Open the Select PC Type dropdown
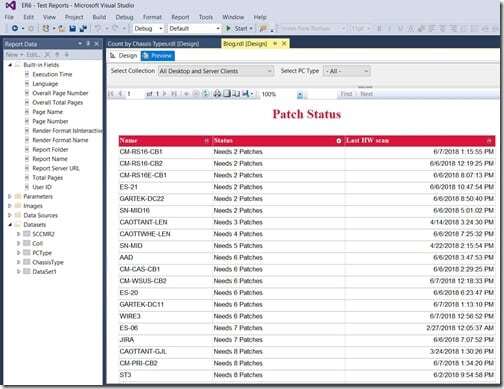Image resolution: width=504 pixels, height=389 pixels. pos(347,71)
